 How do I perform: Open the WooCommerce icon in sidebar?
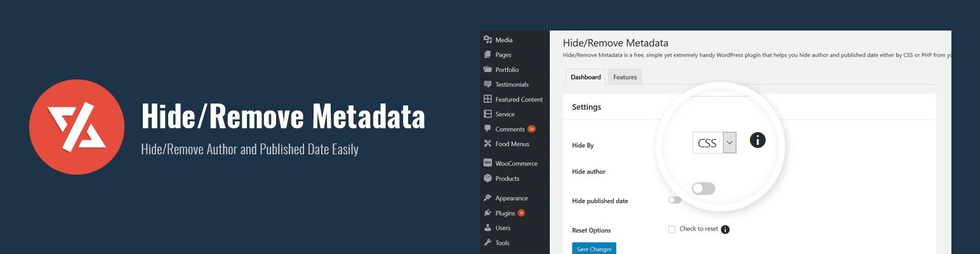pyautogui.click(x=487, y=163)
